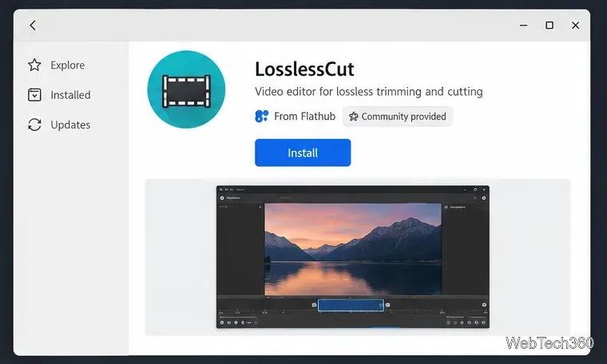607x364 pixels.
Task: Go back with the header back arrow
Action: tap(33, 26)
